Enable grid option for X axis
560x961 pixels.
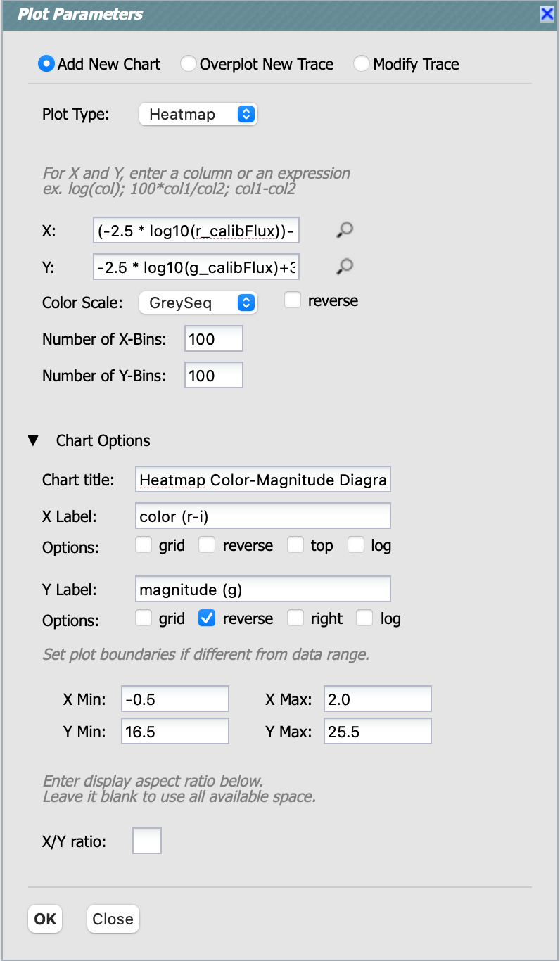[x=144, y=545]
